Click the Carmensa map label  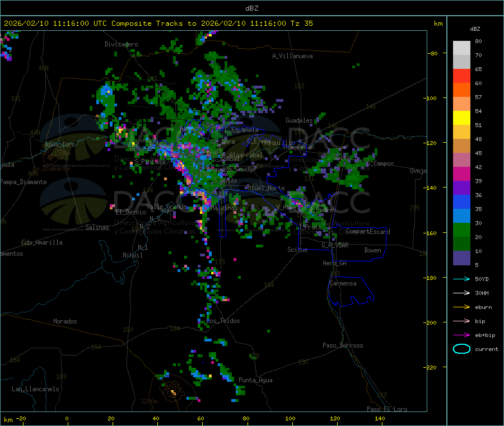coord(343,283)
